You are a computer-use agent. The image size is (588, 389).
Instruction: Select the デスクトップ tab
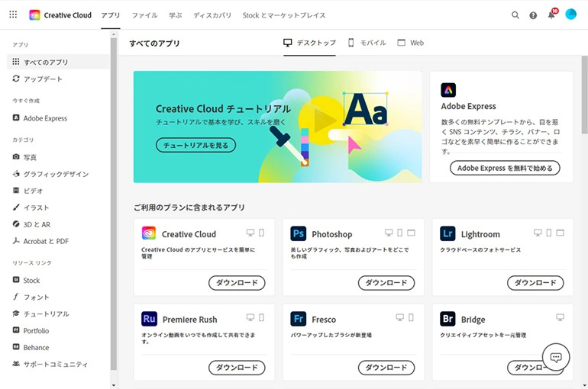[x=309, y=43]
